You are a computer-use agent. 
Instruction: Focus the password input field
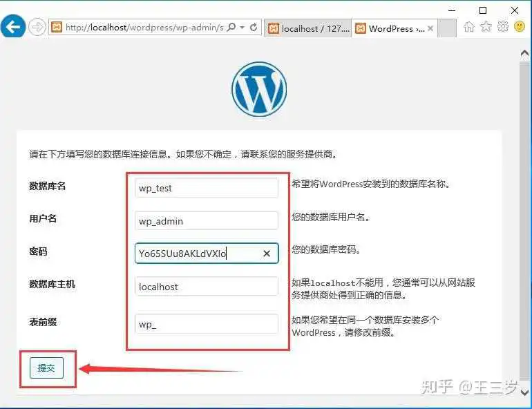click(x=207, y=254)
